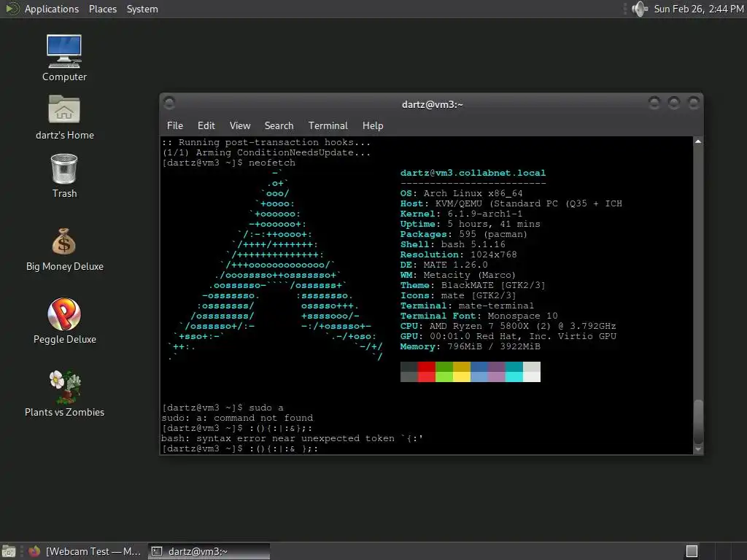Open the System menu
747x560 pixels.
click(x=142, y=9)
